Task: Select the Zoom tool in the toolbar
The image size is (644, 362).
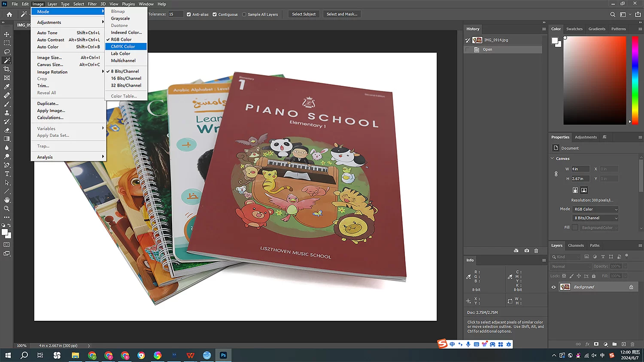Action: (7, 208)
